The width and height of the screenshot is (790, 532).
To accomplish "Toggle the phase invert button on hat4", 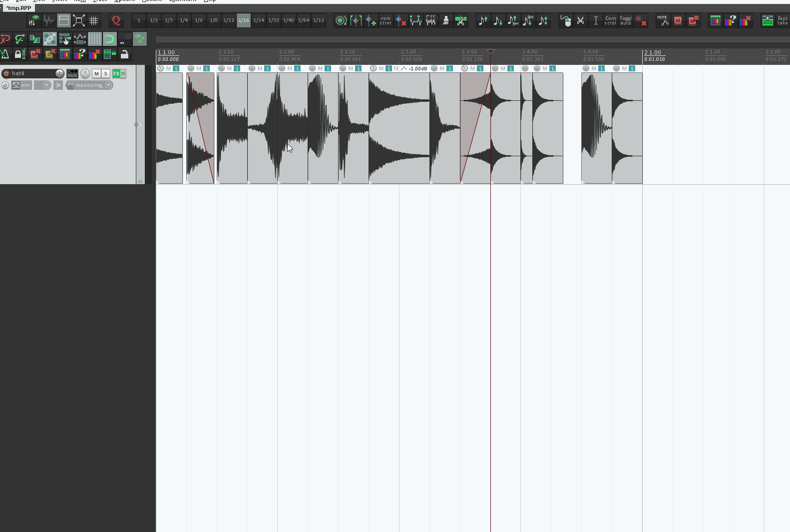I will coord(5,85).
